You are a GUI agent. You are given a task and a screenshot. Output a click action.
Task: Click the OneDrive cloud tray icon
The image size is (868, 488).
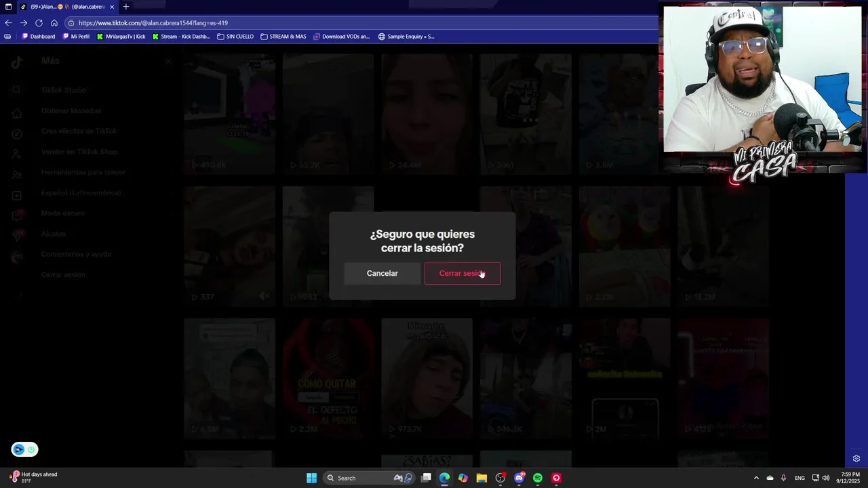coord(770,478)
